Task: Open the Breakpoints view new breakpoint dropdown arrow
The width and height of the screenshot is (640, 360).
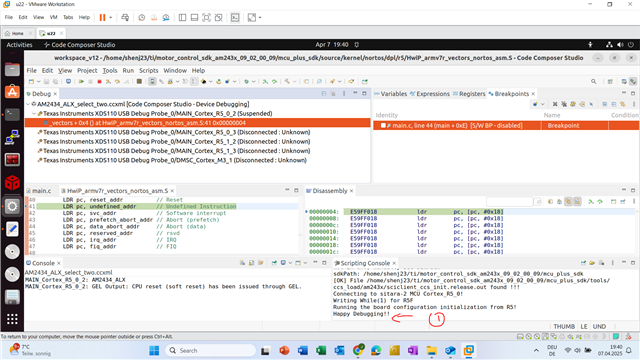Action: tap(542, 104)
